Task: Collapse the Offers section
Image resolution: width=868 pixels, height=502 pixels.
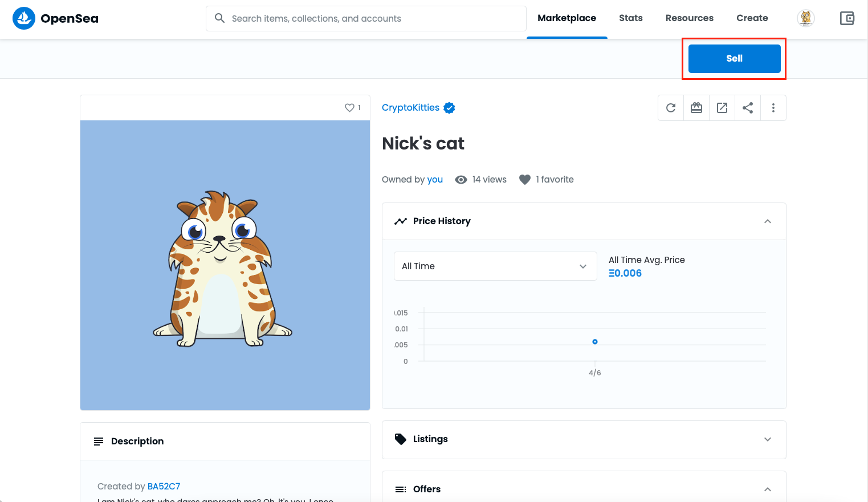Action: coord(768,489)
